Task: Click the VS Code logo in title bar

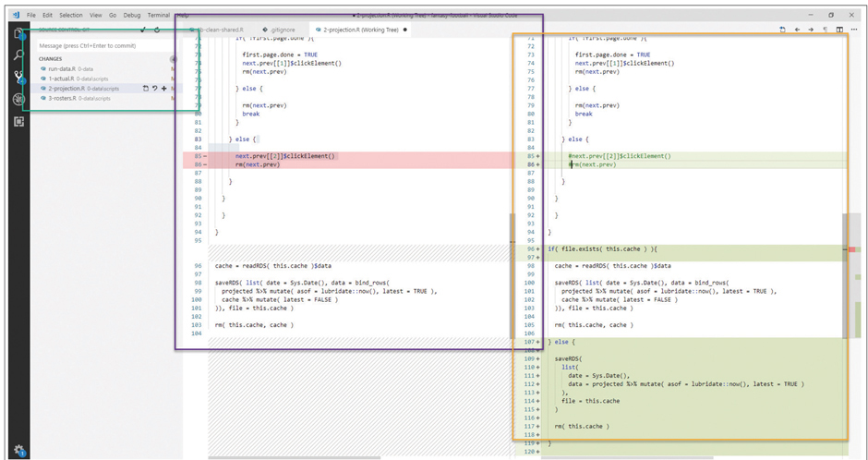Action: point(16,15)
